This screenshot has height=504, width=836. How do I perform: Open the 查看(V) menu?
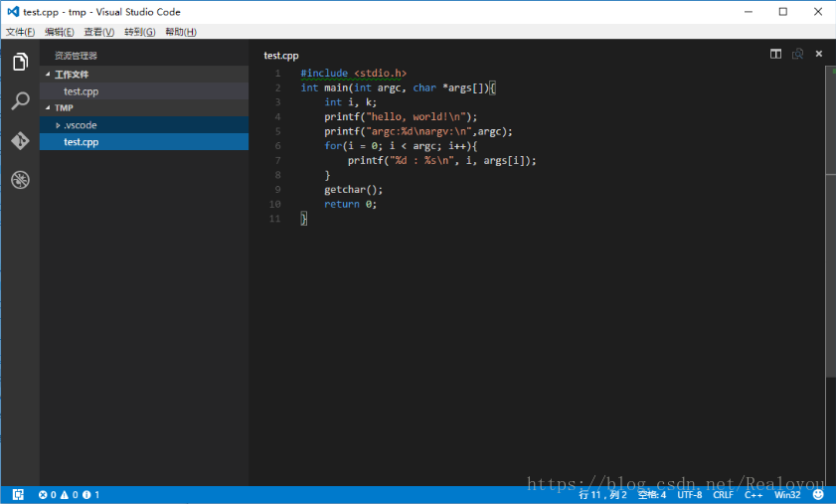coord(99,32)
